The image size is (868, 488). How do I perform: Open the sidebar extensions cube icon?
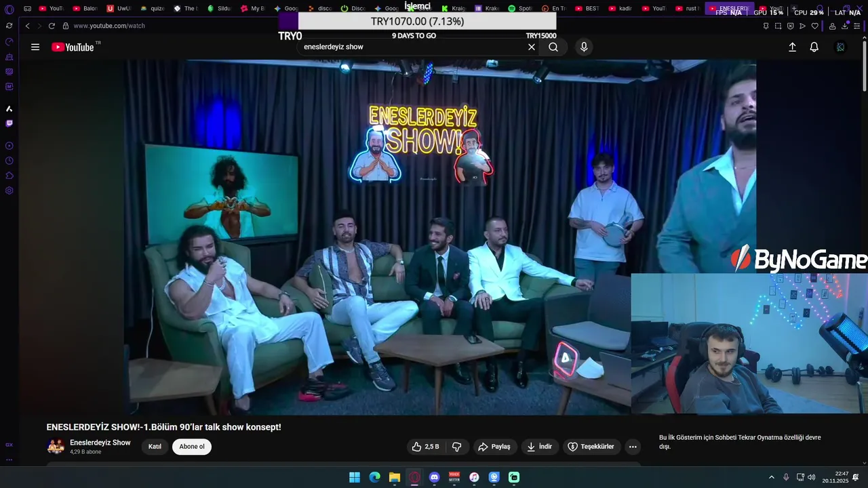(9, 176)
